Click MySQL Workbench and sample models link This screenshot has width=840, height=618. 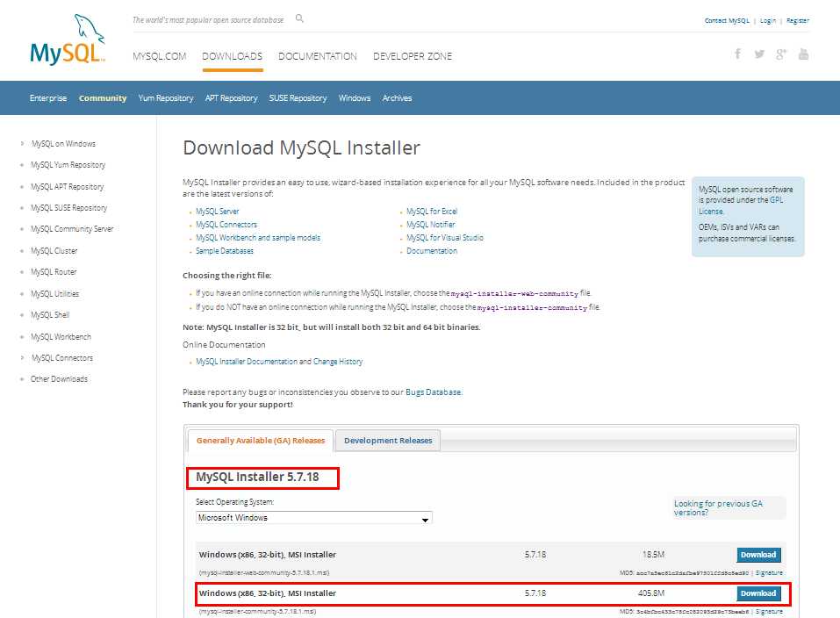pyautogui.click(x=258, y=237)
